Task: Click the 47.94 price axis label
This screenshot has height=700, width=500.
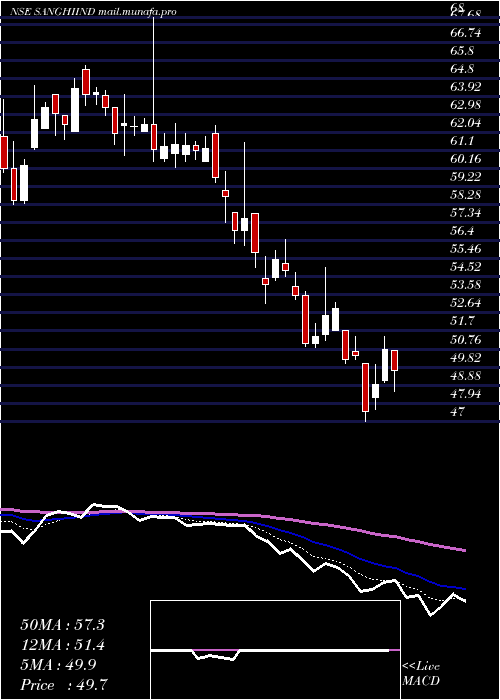Action: [465, 394]
